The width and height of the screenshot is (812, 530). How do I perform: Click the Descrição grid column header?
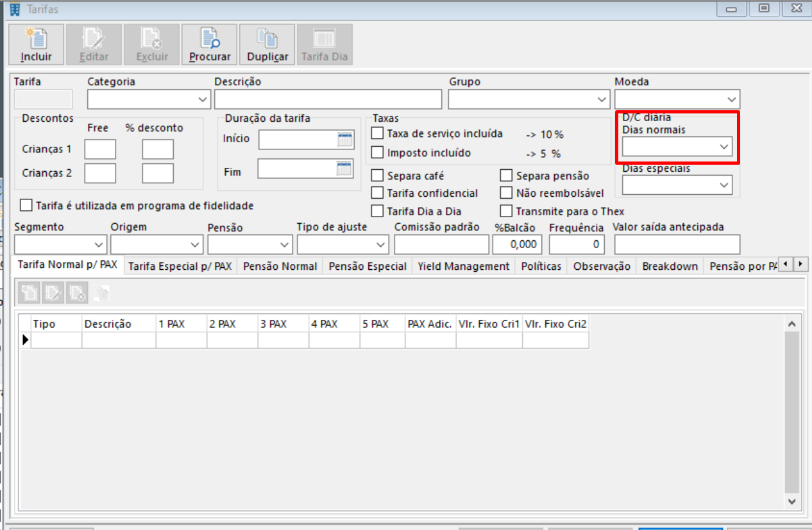click(x=119, y=324)
